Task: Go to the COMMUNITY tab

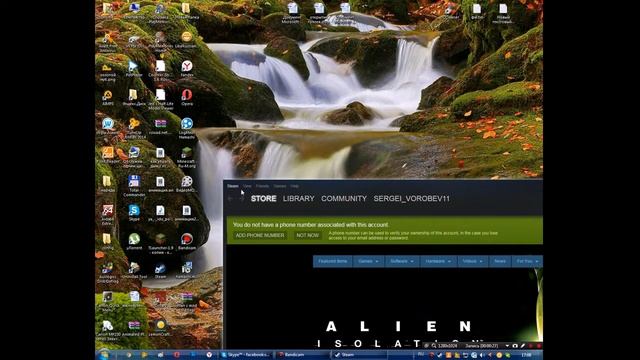Action: click(344, 199)
